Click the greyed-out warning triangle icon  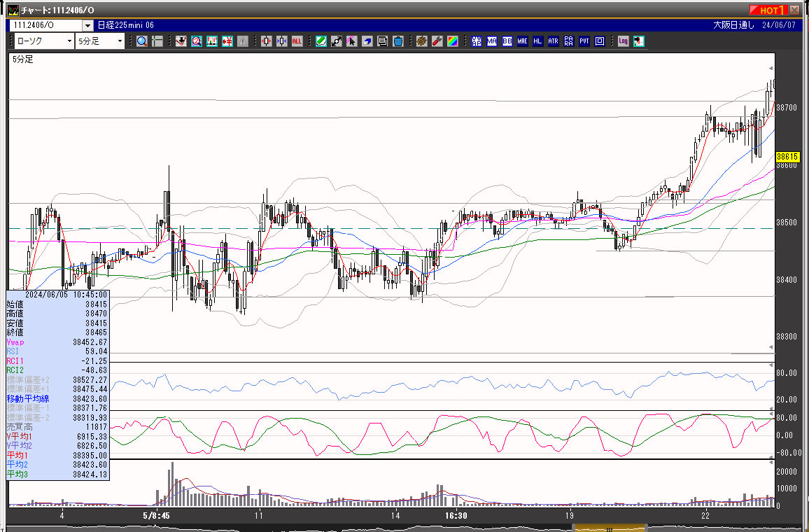(243, 41)
